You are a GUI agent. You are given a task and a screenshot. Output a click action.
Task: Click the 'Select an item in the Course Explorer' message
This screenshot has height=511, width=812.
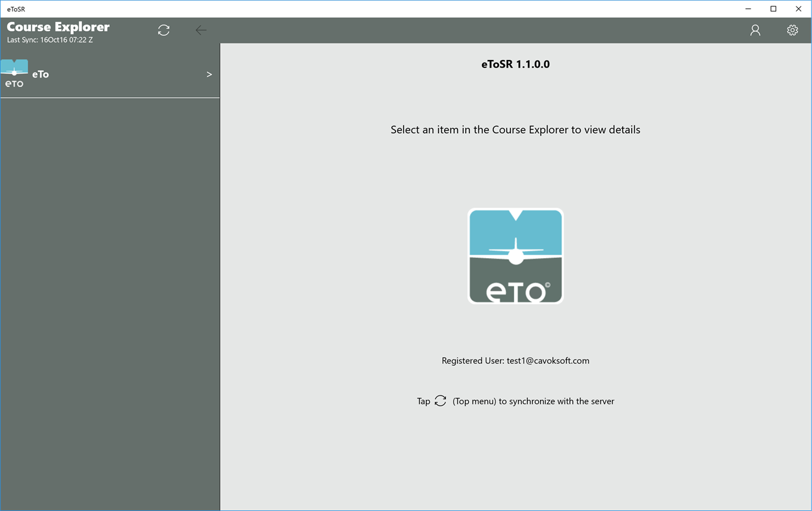515,129
